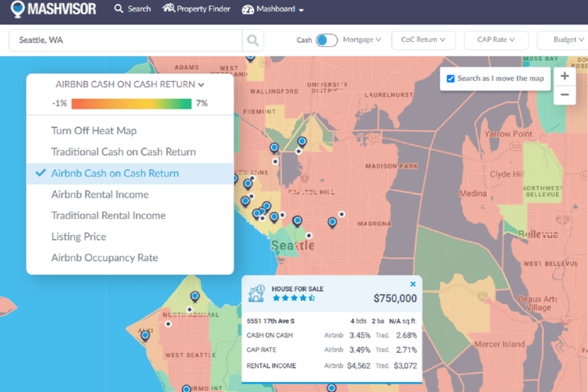Screen dimensions: 588x392
Task: Zoom out the map with minus button
Action: 564,95
